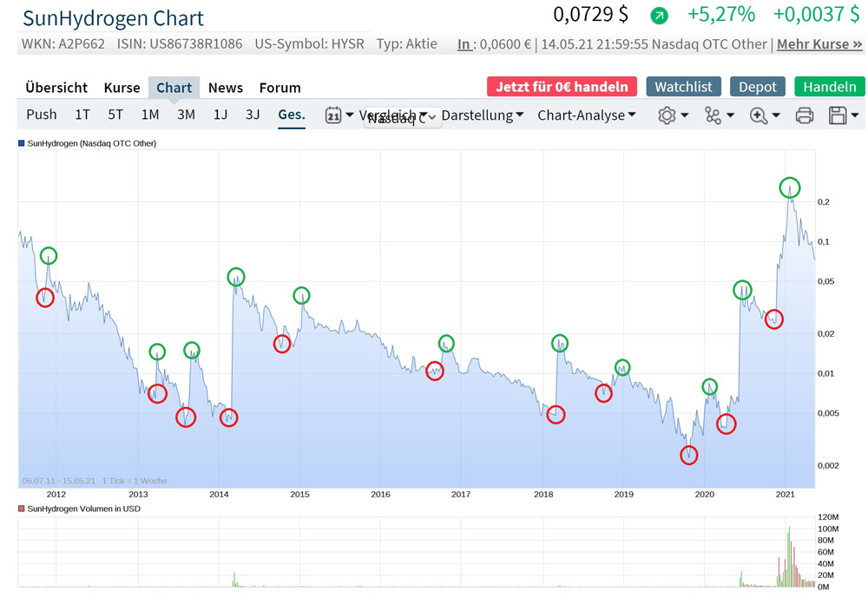
Task: Select the 3J timeframe
Action: click(x=253, y=115)
